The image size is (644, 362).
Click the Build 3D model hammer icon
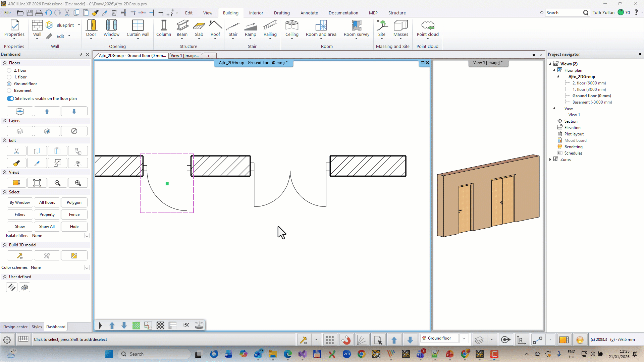19,255
